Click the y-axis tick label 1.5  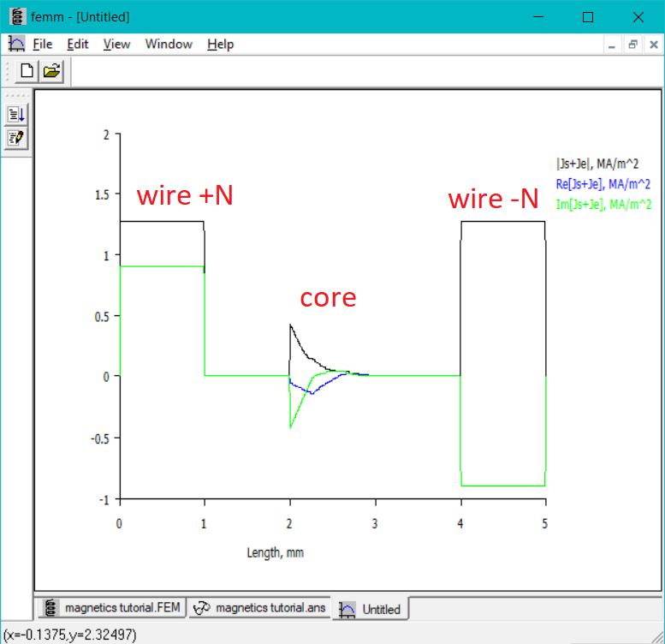(x=102, y=195)
